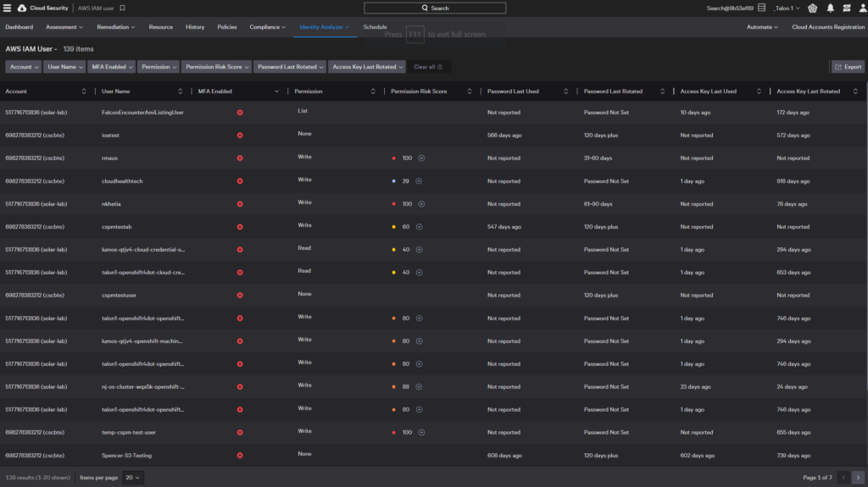This screenshot has width=868, height=487.
Task: Sort by Permission column
Action: pyautogui.click(x=373, y=91)
